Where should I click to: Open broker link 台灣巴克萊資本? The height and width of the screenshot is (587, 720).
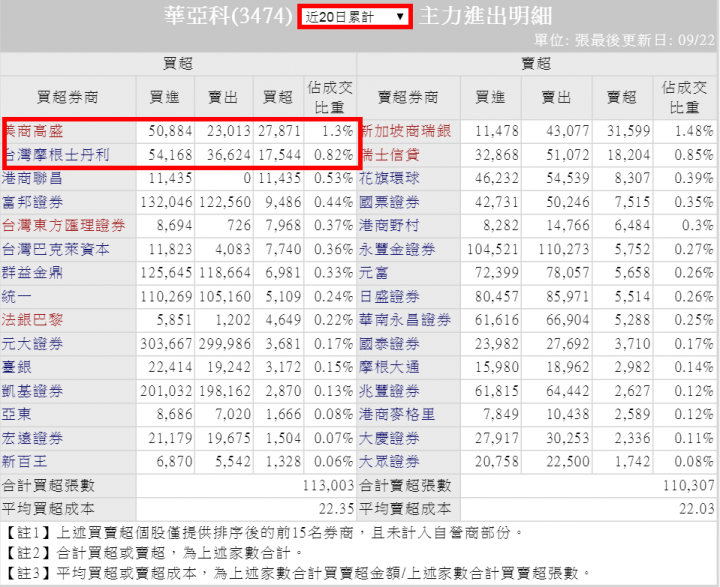tap(56, 249)
